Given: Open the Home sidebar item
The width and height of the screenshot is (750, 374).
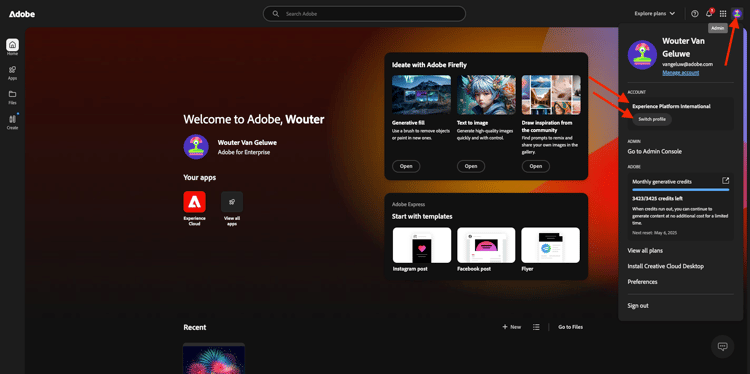Looking at the screenshot, I should [x=12, y=47].
